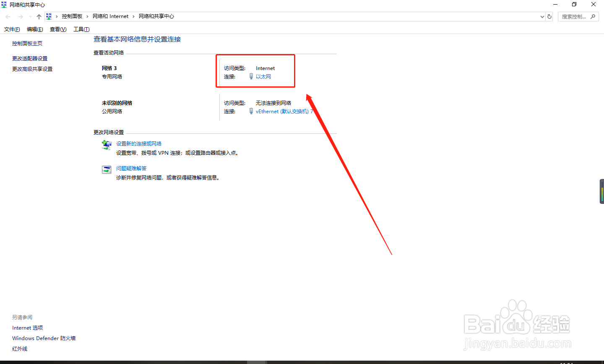Click the 专用网络 label
The height and width of the screenshot is (364, 604).
click(112, 77)
